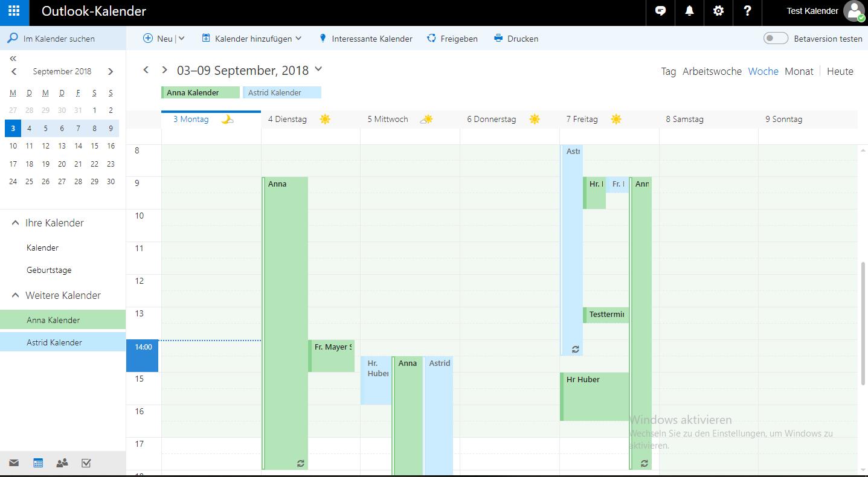Go to next month in mini calendar

tap(111, 71)
